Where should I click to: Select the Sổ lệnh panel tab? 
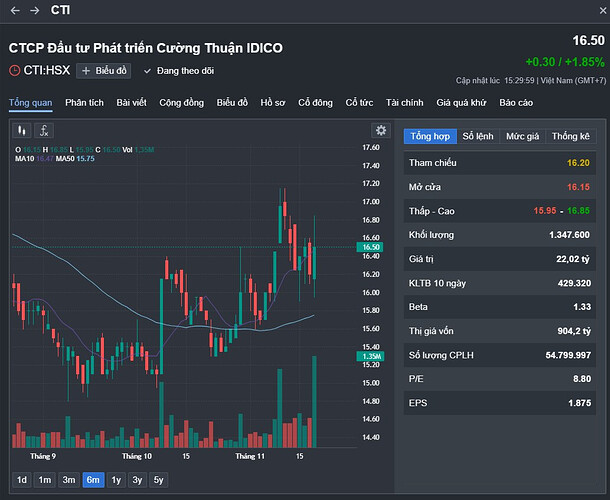(x=477, y=136)
